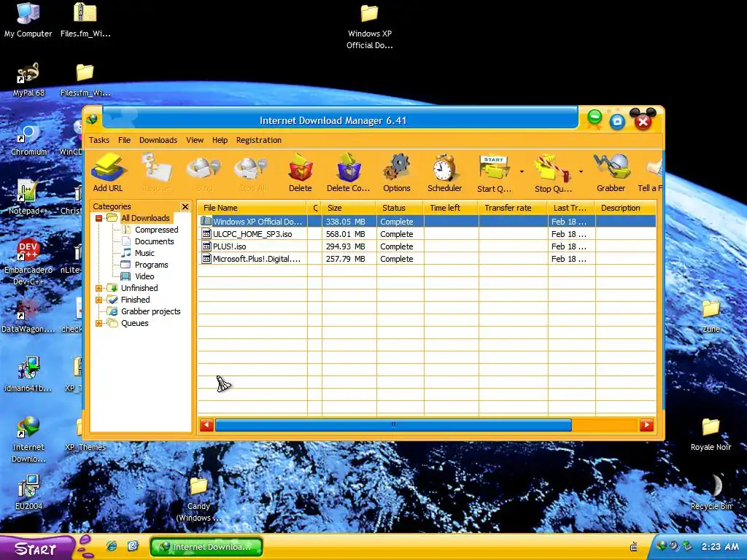This screenshot has width=747, height=560.
Task: Select the ULCPC_HOME_SP3.iso download row
Action: coord(427,234)
